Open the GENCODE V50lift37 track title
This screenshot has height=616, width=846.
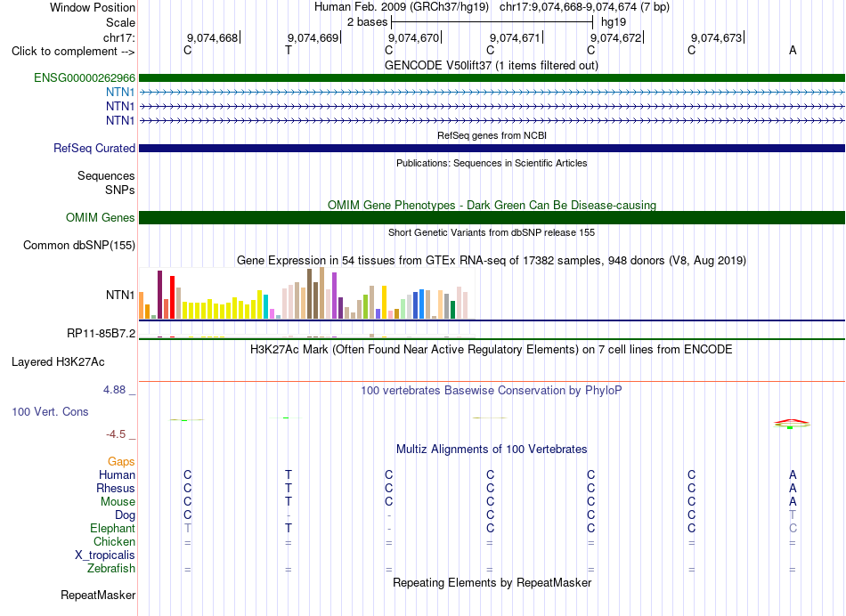coord(492,65)
